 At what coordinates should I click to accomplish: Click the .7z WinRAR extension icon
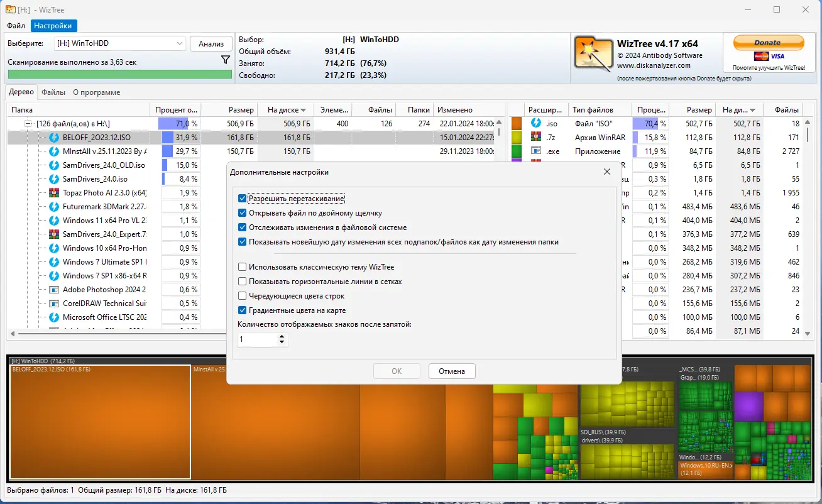(536, 137)
